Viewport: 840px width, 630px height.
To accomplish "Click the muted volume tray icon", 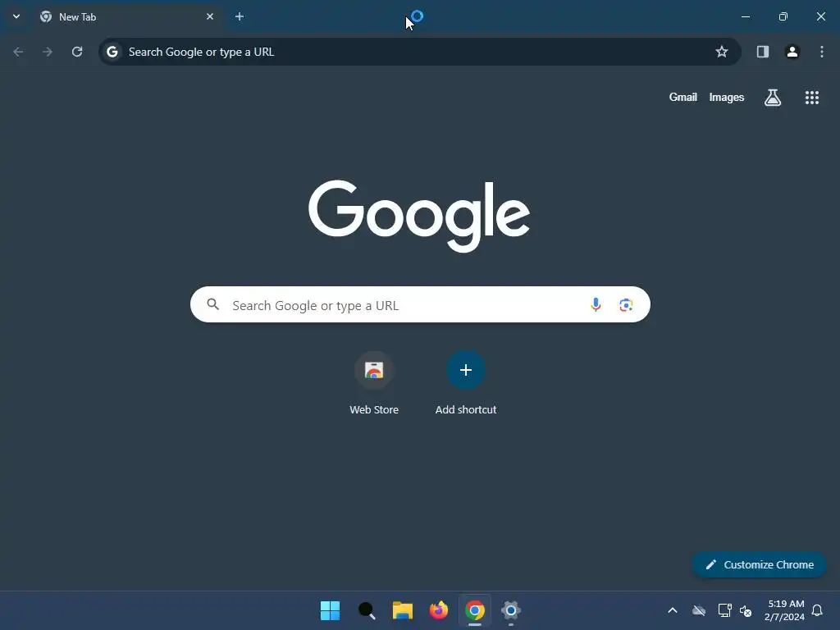I will click(x=746, y=610).
